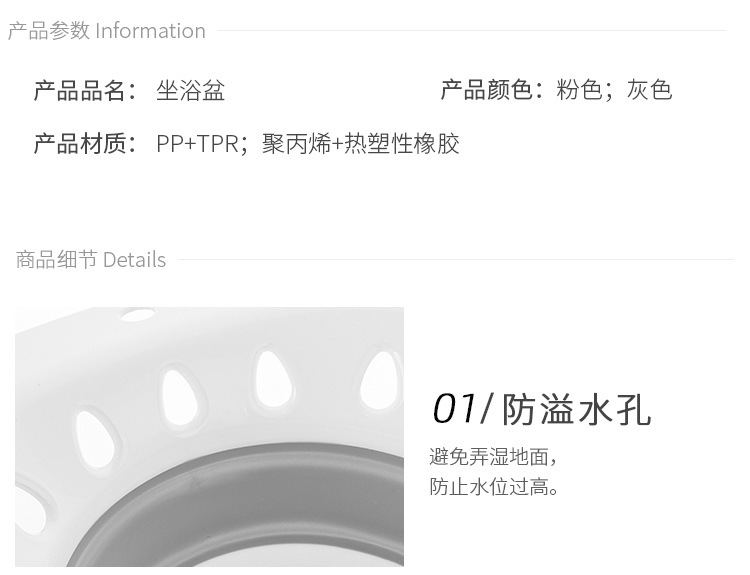Click the 产品参数 Information section heading

coord(107,31)
